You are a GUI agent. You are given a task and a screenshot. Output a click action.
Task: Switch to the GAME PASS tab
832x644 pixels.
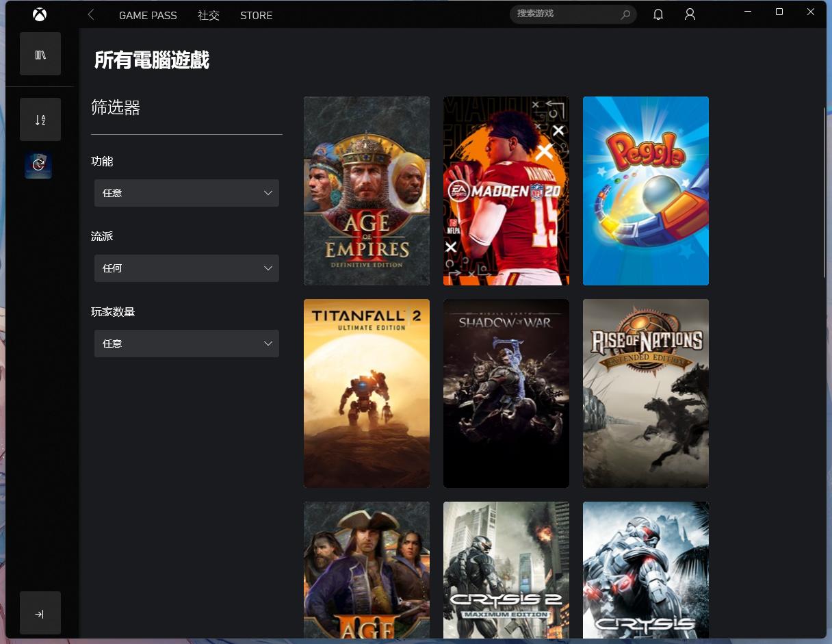tap(148, 15)
